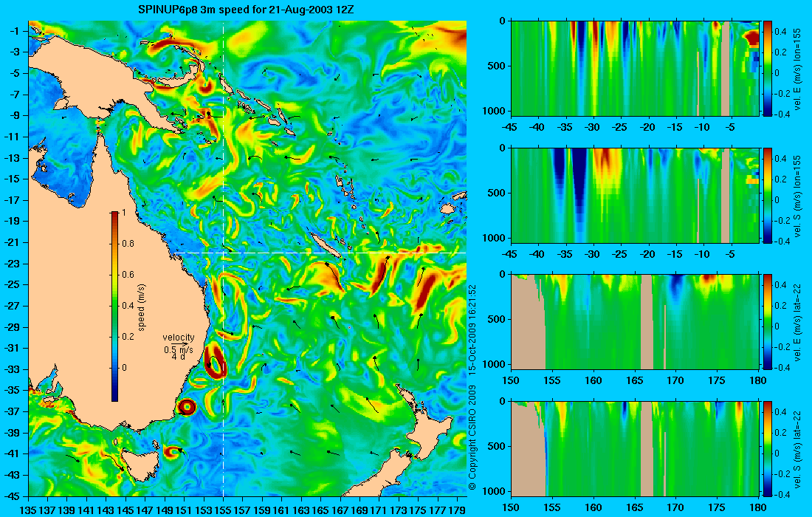Select the 0.6 tick on the speed colorbar

click(128, 275)
